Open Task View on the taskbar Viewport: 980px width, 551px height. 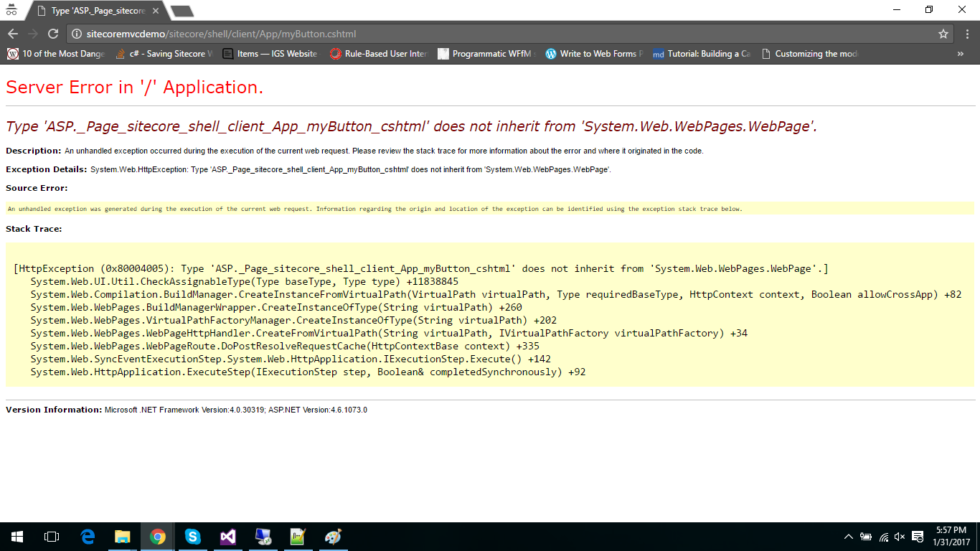point(52,537)
